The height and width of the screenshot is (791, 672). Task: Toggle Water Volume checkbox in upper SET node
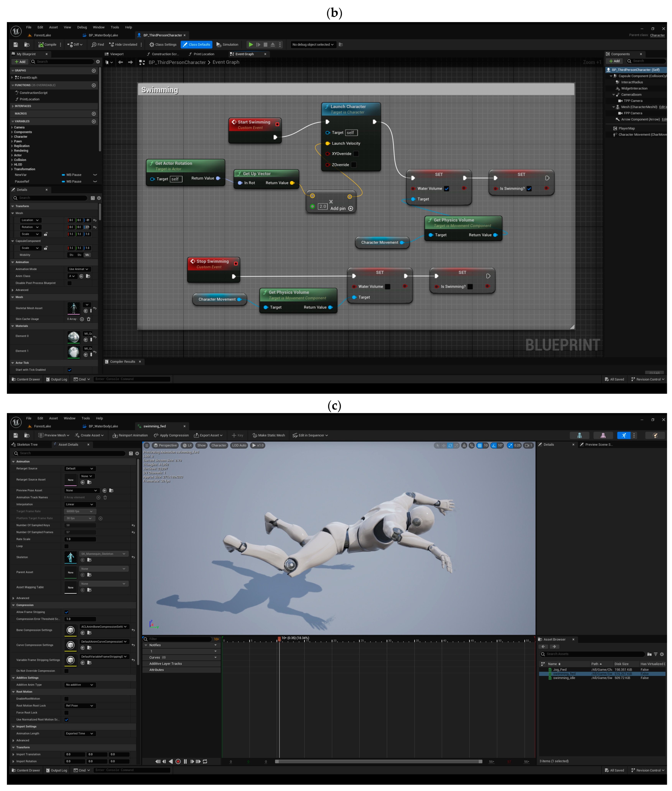[x=447, y=189]
